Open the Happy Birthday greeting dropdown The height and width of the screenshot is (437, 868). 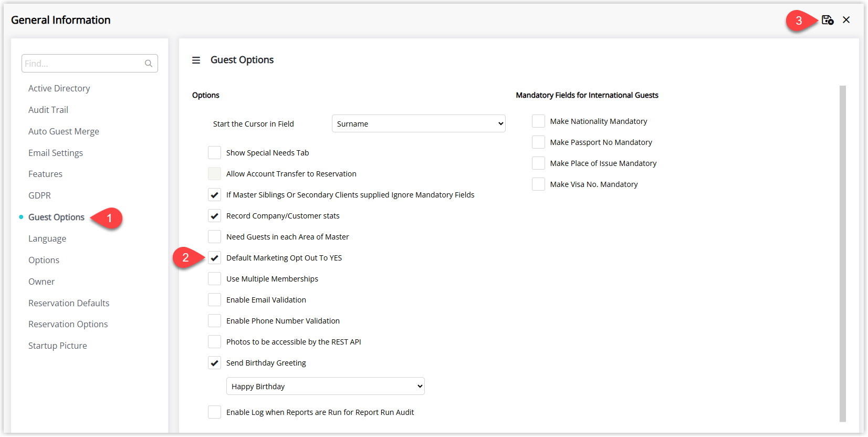coord(325,386)
